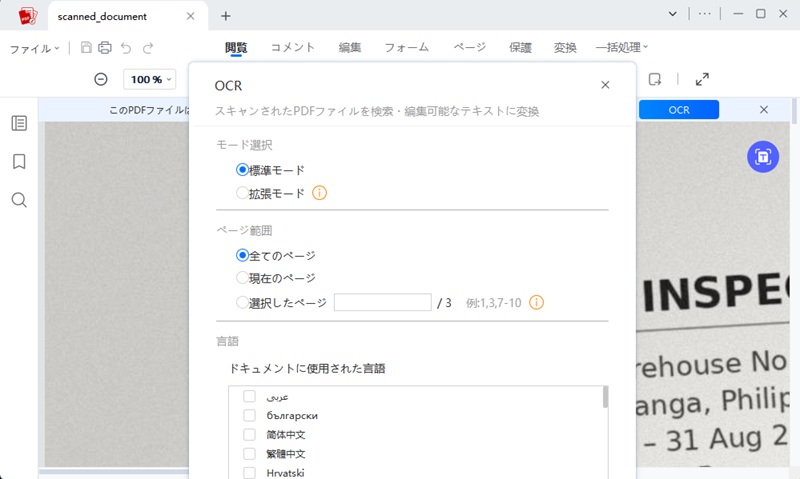Switch to the 変換 tab
Screen dimensions: 800x479
pyautogui.click(x=565, y=47)
